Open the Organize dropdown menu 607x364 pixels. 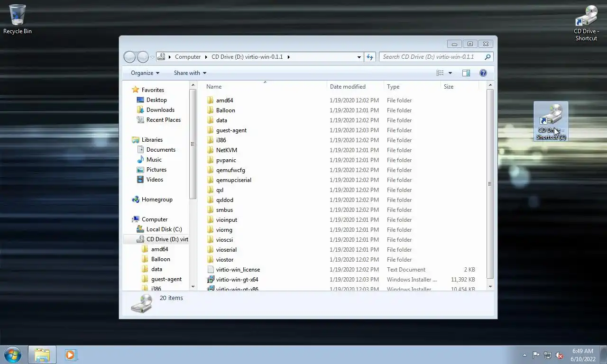(145, 73)
